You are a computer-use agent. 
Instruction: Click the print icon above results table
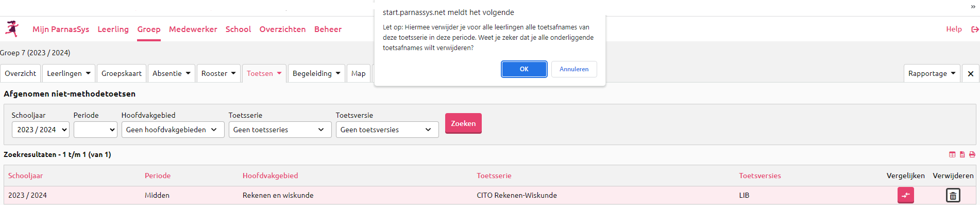[x=972, y=154]
